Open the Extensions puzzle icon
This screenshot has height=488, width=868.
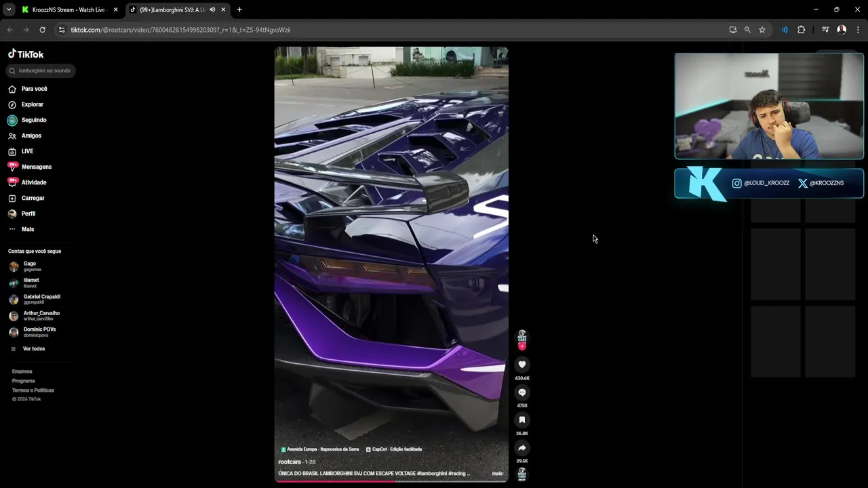[801, 30]
